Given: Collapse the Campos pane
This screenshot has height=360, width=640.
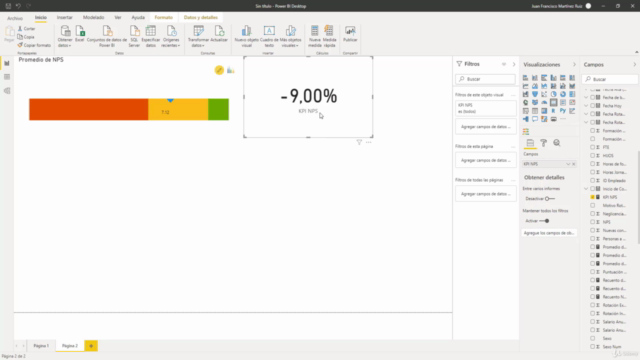Looking at the screenshot, I should click(x=635, y=64).
